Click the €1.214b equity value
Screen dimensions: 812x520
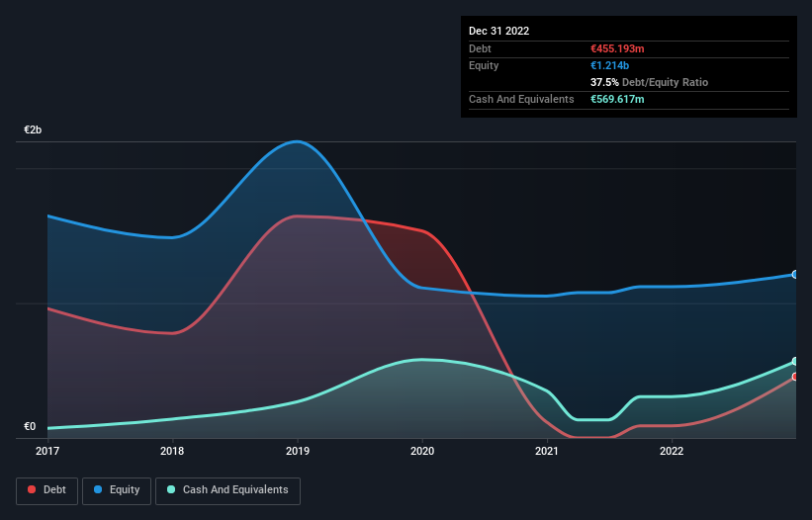609,65
